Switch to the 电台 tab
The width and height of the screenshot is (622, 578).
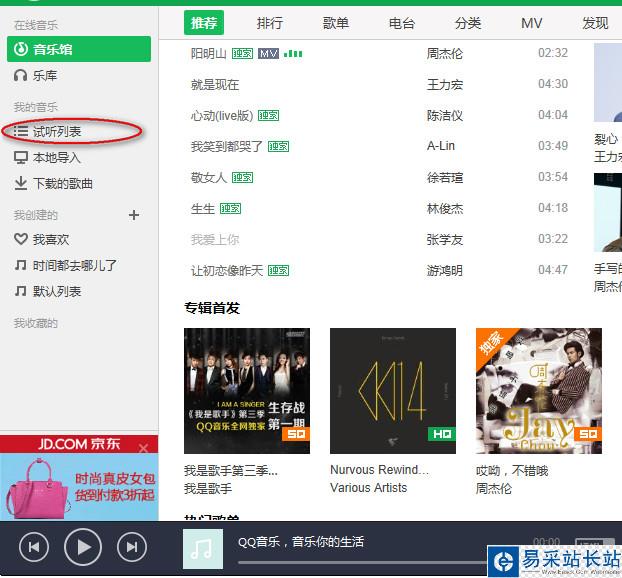pos(402,23)
